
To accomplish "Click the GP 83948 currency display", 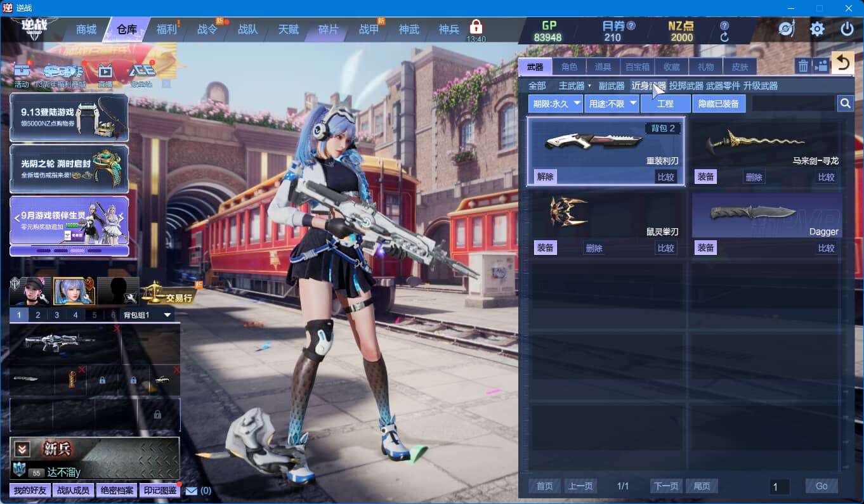I will 547,31.
